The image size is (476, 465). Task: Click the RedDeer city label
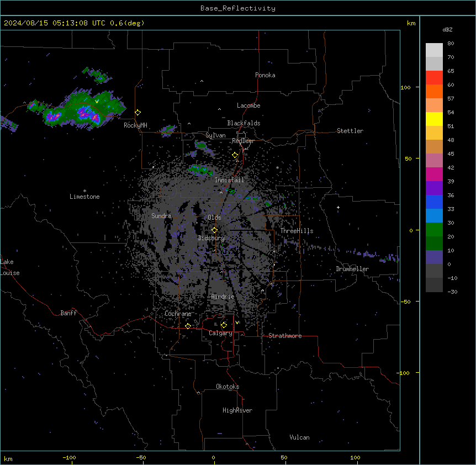tap(243, 141)
